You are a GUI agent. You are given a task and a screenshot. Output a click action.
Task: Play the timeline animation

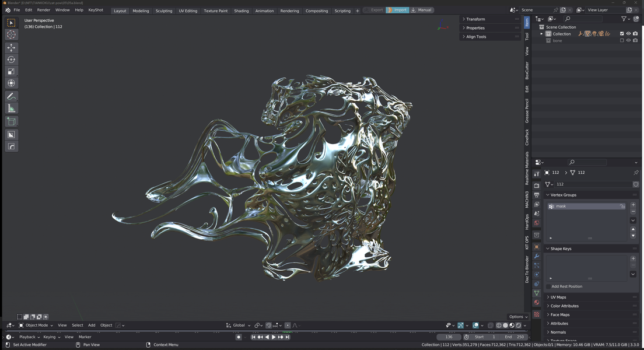pyautogui.click(x=274, y=337)
